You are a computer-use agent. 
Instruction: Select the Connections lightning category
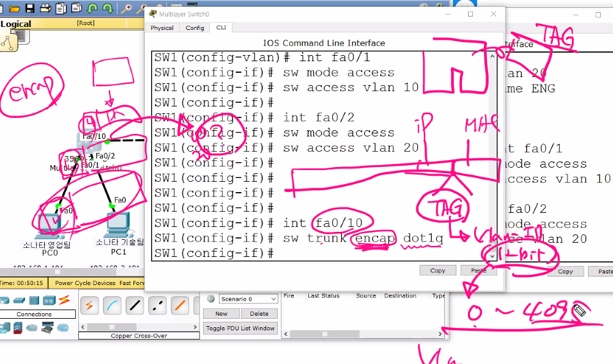coord(64,300)
